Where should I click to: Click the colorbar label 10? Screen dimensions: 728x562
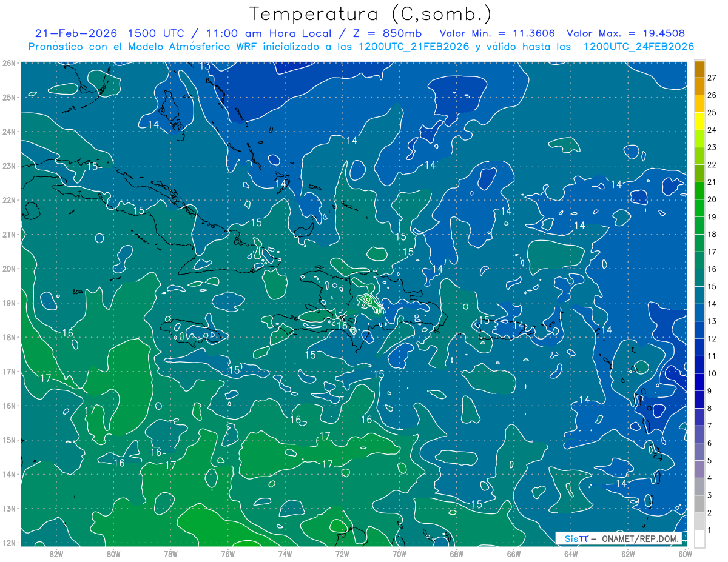tap(712, 373)
